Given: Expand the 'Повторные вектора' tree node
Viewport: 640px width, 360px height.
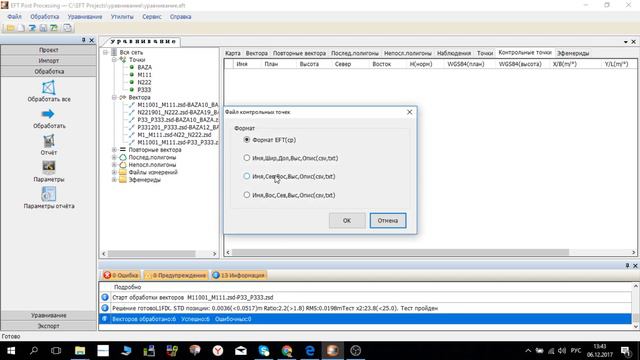Looking at the screenshot, I should (x=114, y=150).
